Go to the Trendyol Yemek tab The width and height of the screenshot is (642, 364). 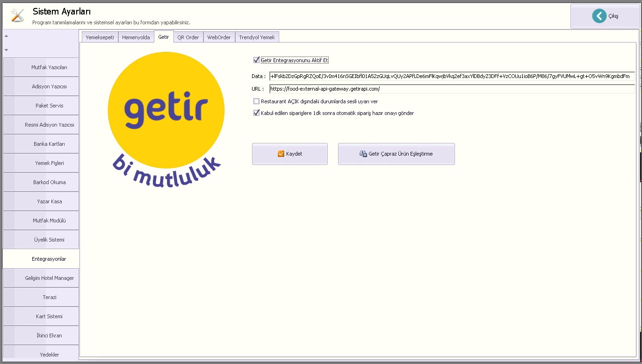click(x=257, y=37)
